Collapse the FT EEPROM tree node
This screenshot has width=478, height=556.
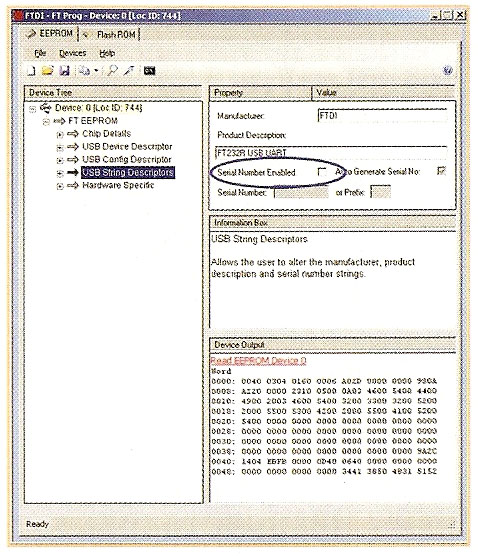pos(46,122)
